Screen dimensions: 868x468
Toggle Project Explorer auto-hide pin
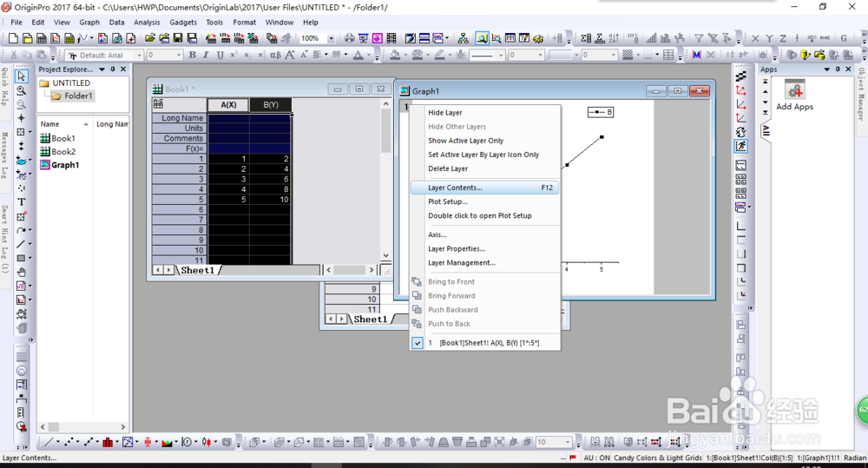click(x=113, y=69)
